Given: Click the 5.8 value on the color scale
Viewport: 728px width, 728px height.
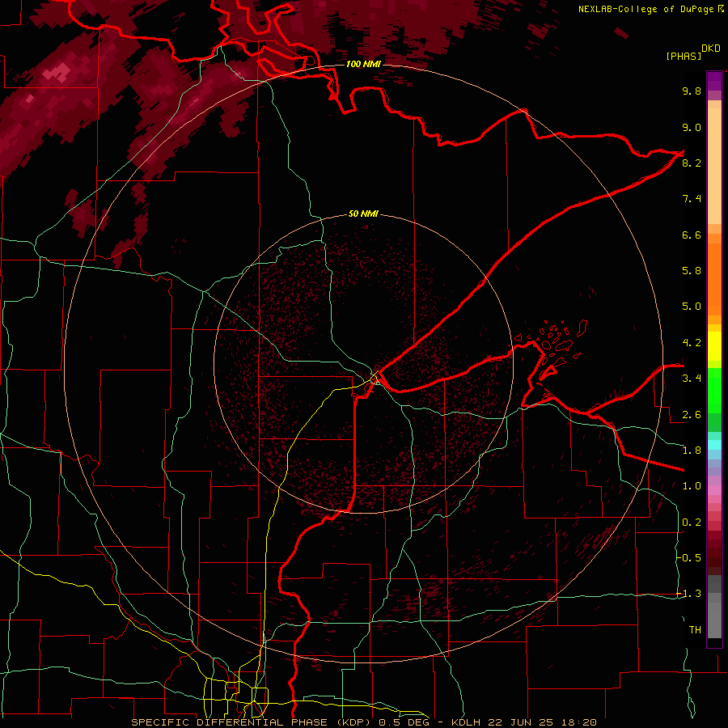Looking at the screenshot, I should 692,271.
